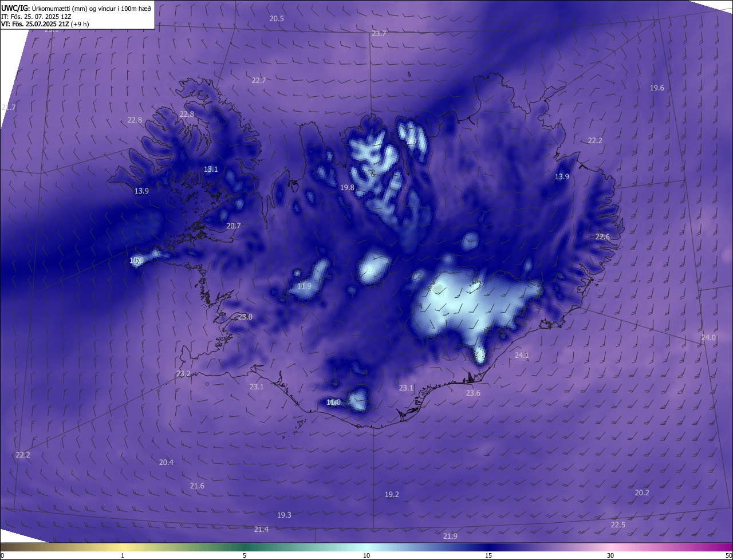Image resolution: width=733 pixels, height=560 pixels.
Task: Select the 24.0 value label
Action: pos(708,338)
